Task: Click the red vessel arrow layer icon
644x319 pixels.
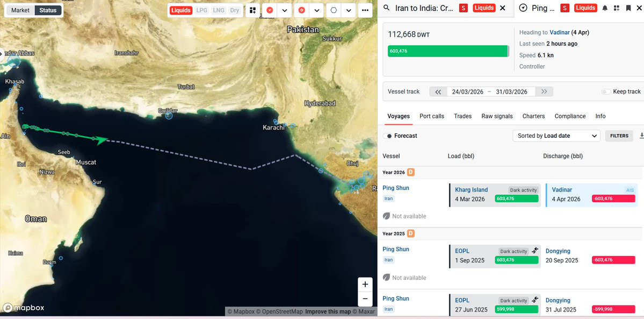Action: tap(270, 10)
